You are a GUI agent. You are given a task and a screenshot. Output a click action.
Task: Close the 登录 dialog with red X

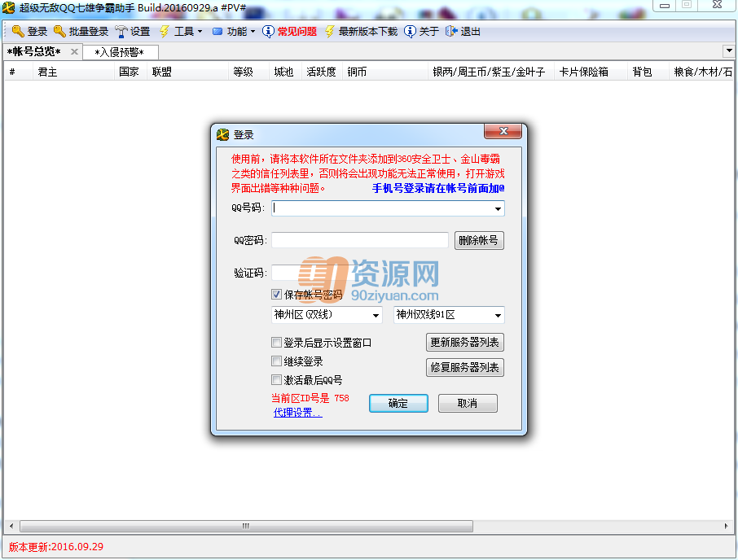[x=503, y=131]
